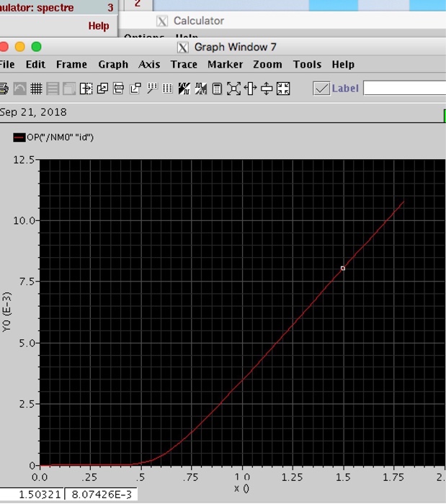Click the Sep 21, 2018 date text
446x504 pixels.
[33, 112]
